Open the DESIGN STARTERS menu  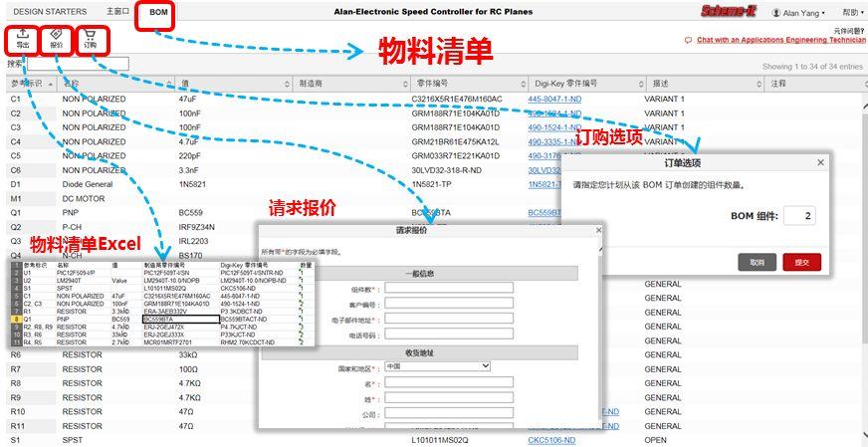[50, 12]
